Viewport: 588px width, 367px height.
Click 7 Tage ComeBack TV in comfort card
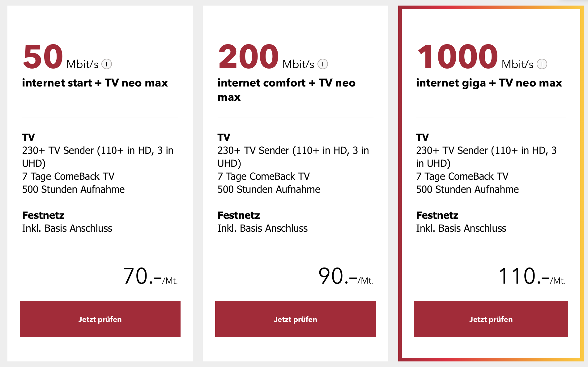(x=264, y=176)
